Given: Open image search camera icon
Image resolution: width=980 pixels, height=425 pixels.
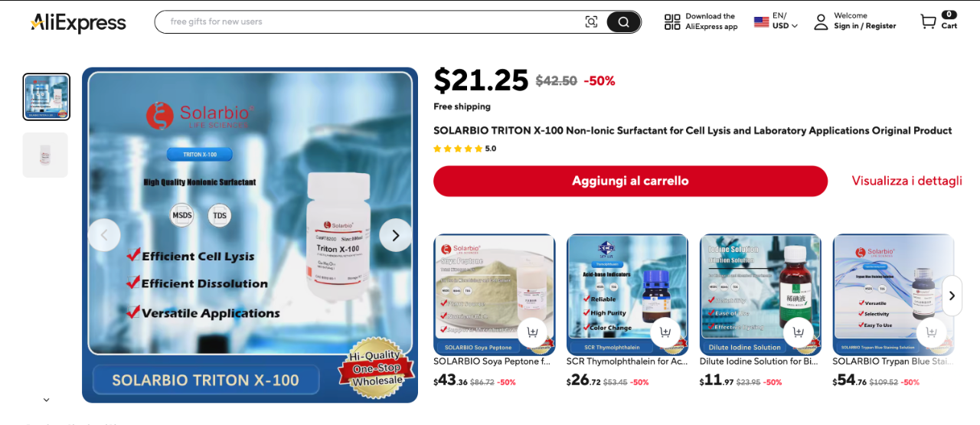Looking at the screenshot, I should (591, 22).
